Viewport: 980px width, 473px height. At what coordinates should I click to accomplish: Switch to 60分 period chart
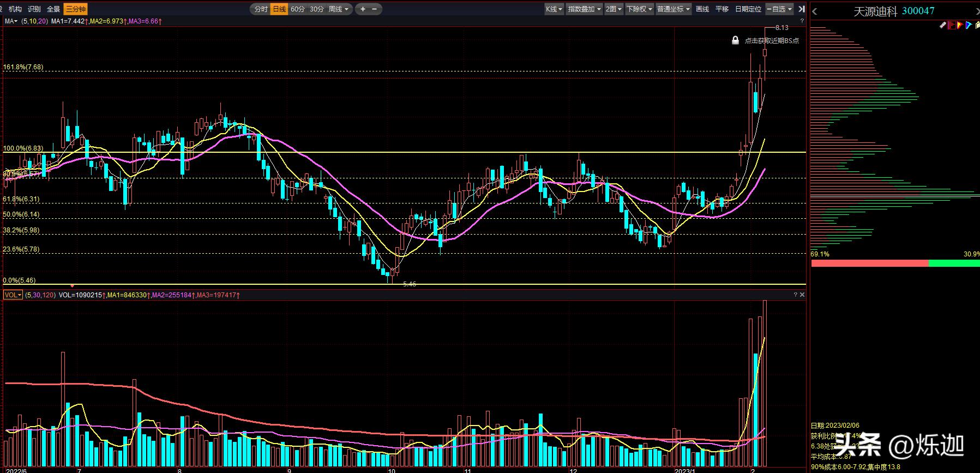[298, 9]
